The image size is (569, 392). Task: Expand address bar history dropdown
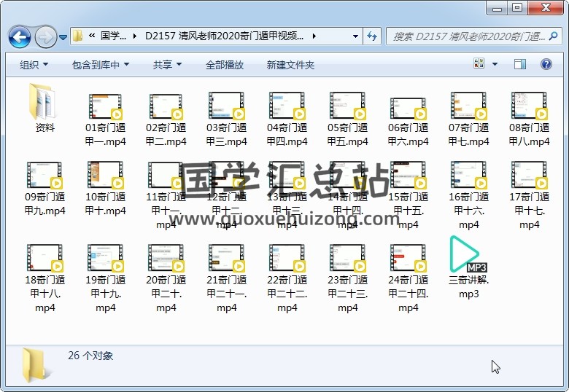[x=356, y=36]
